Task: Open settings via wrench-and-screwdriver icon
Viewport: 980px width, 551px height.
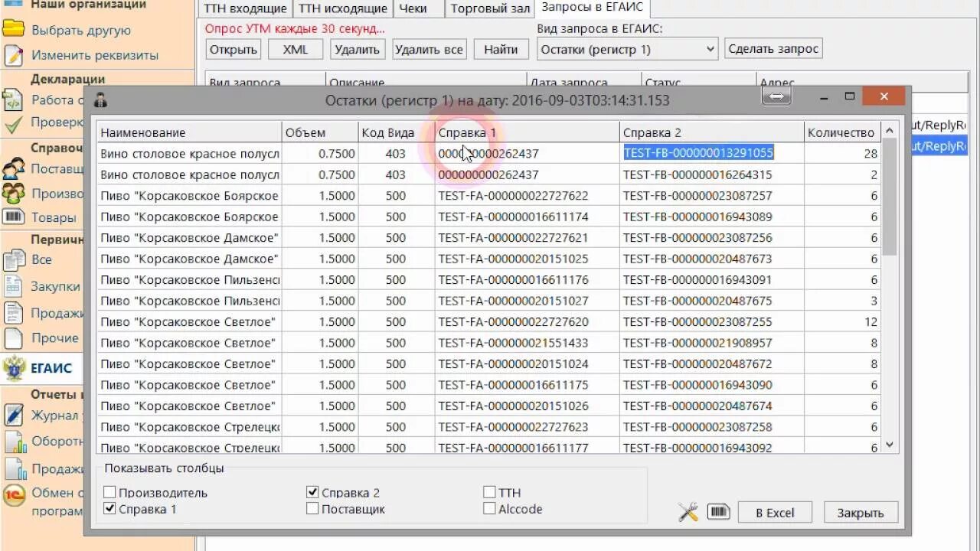Action: (x=688, y=512)
